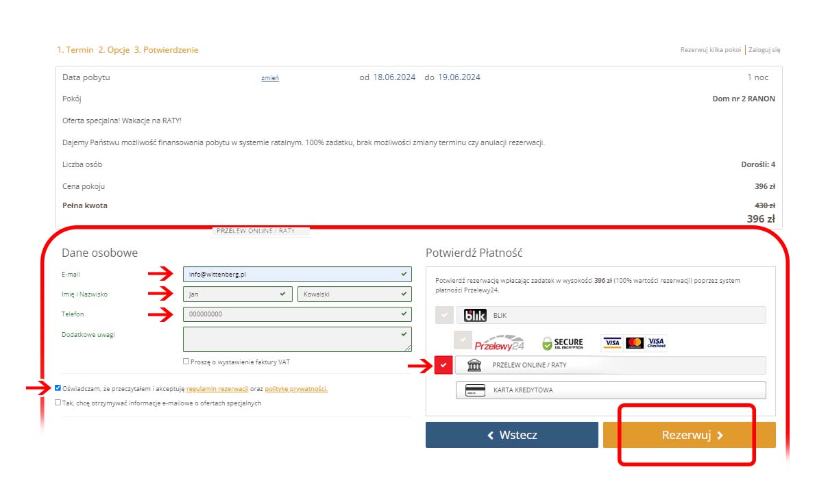
Task: Tick the 'Proszę o wystawienie faktury VAT' checkbox
Action: (x=186, y=362)
